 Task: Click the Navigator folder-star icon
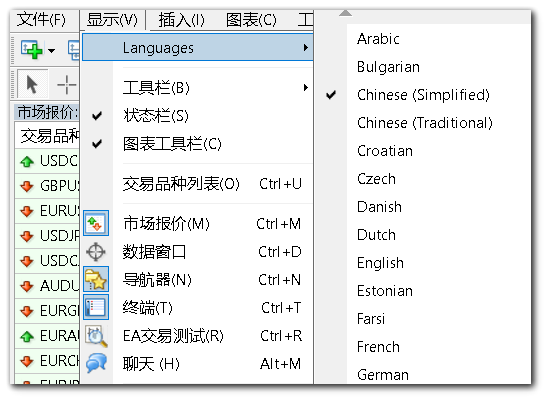(x=96, y=279)
